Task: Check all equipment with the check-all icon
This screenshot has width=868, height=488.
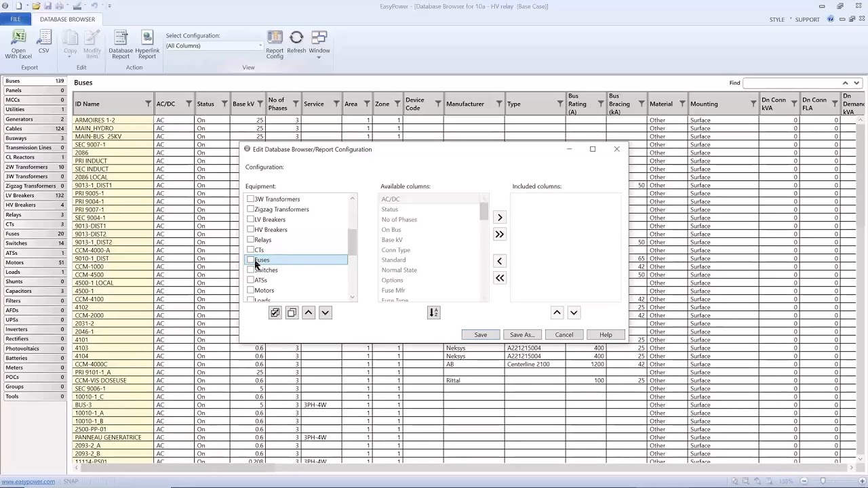Action: click(275, 312)
